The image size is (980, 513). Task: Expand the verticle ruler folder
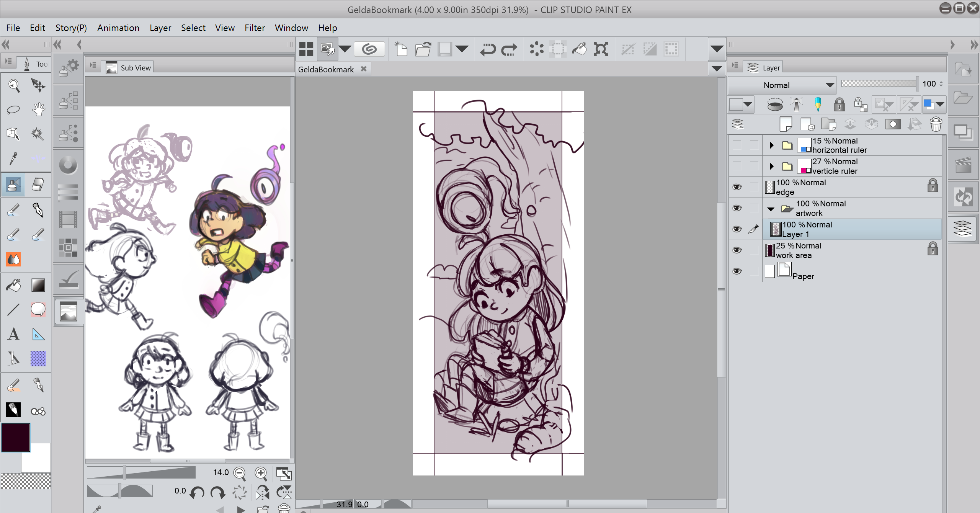coord(771,166)
